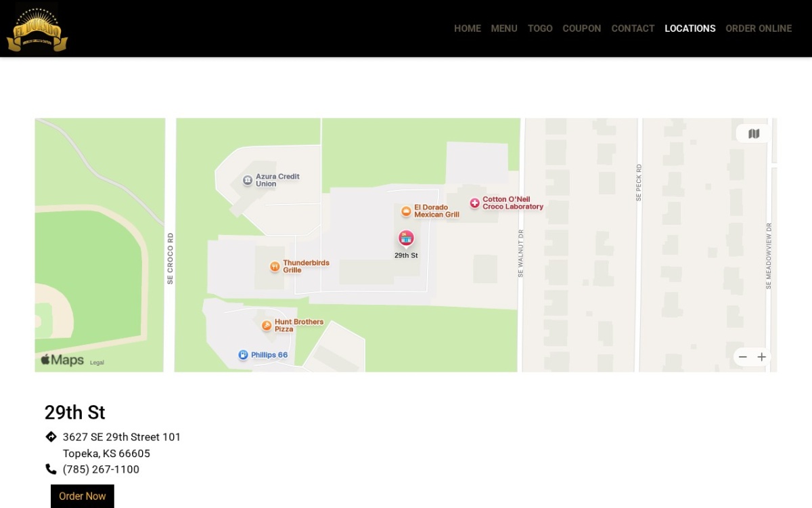Click the directions icon beside the address
This screenshot has width=812, height=508.
51,437
